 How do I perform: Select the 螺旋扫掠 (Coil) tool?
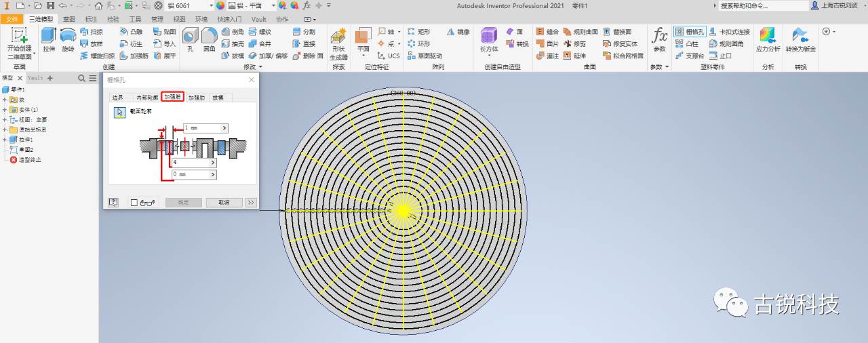click(96, 56)
